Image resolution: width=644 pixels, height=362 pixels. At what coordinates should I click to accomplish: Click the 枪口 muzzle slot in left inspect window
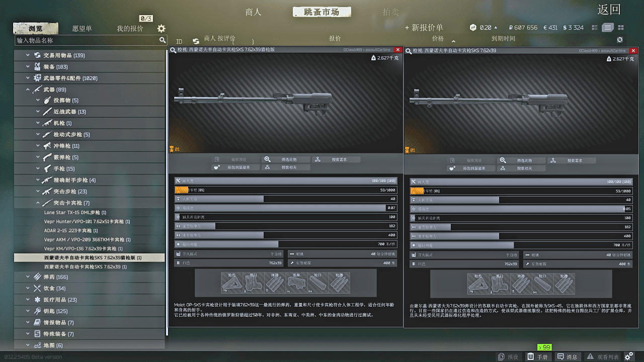pyautogui.click(x=317, y=283)
